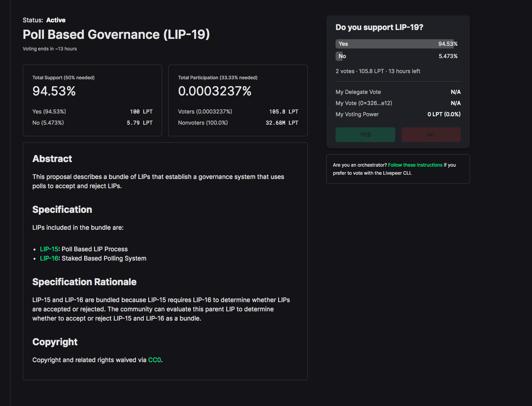Select the No vote progress bar
This screenshot has height=406, width=532.
(398, 56)
